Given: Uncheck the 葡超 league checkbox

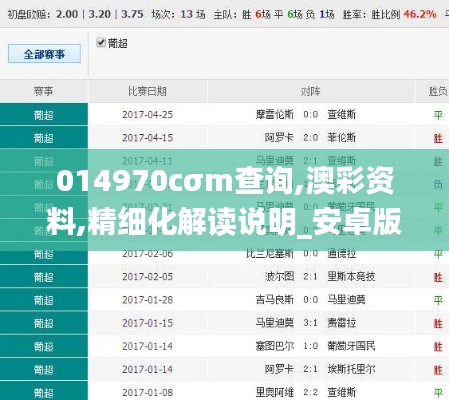Looking at the screenshot, I should coord(100,43).
